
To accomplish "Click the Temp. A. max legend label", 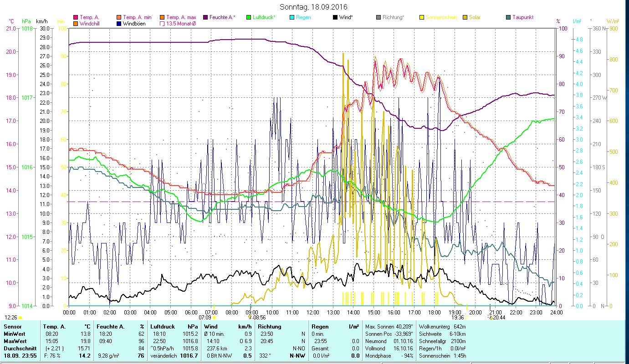I will [181, 17].
